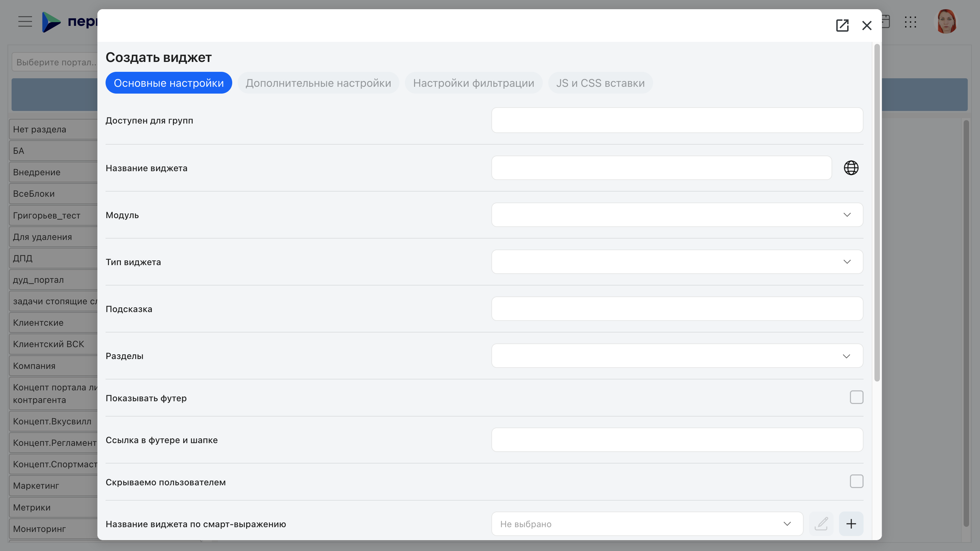The height and width of the screenshot is (551, 980).
Task: Select Мониторинг section in sidebar
Action: (53, 529)
